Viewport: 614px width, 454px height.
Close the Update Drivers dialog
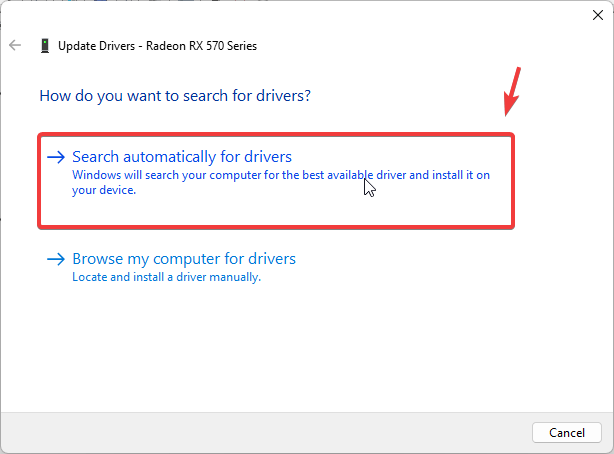pyautogui.click(x=598, y=15)
